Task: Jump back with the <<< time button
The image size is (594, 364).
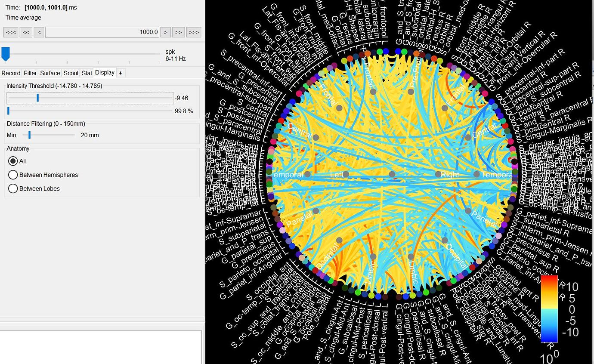Action: click(11, 32)
